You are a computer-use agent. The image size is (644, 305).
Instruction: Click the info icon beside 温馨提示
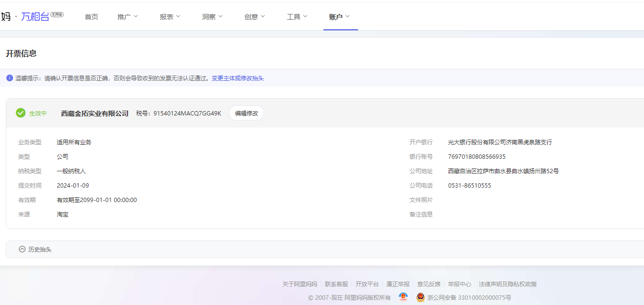tap(10, 78)
